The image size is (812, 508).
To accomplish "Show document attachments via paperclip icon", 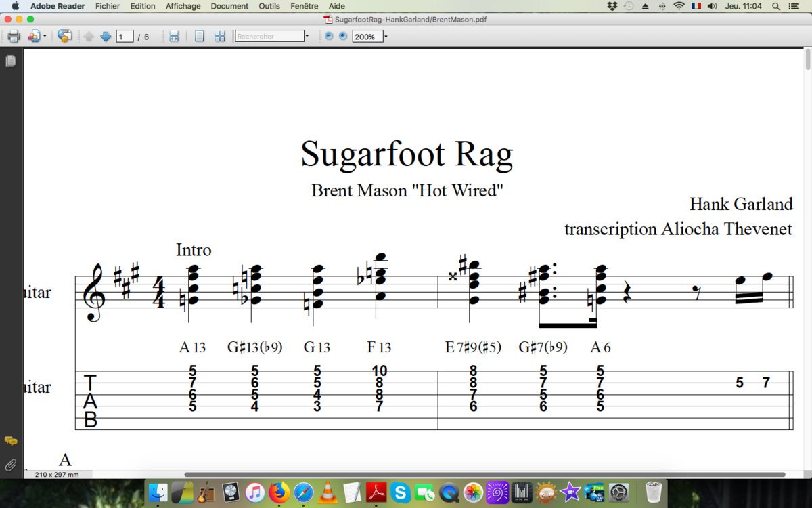I will click(x=10, y=463).
